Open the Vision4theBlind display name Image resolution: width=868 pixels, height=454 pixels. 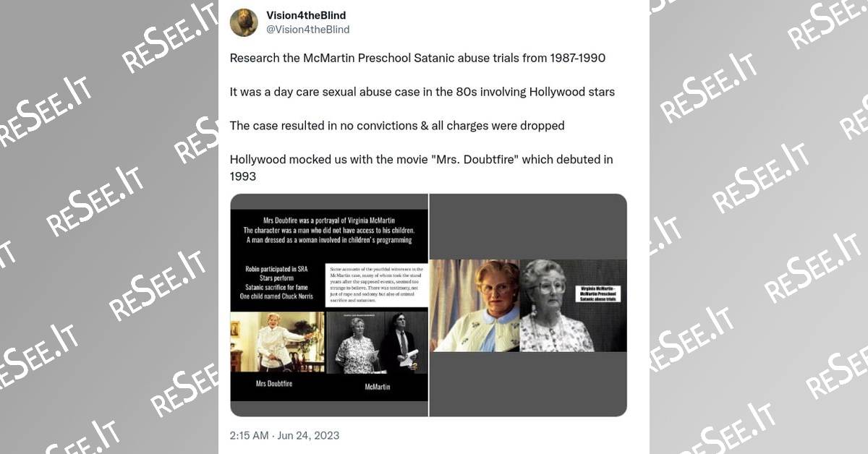pyautogui.click(x=306, y=15)
